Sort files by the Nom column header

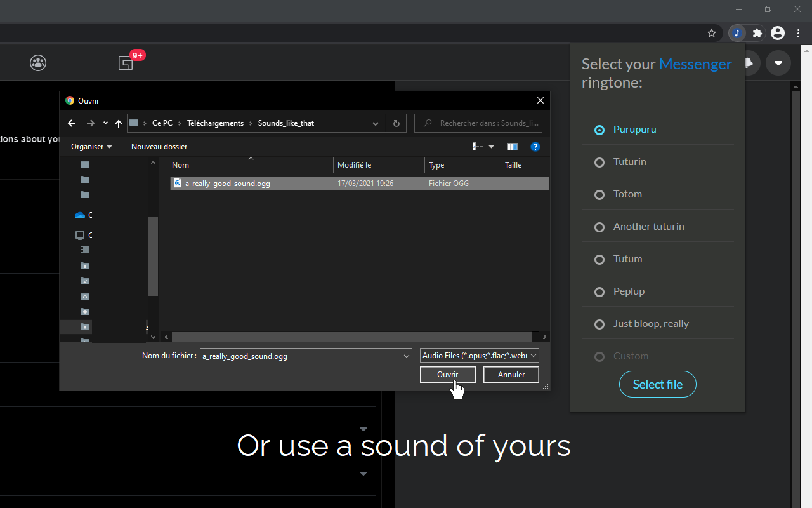(x=180, y=164)
